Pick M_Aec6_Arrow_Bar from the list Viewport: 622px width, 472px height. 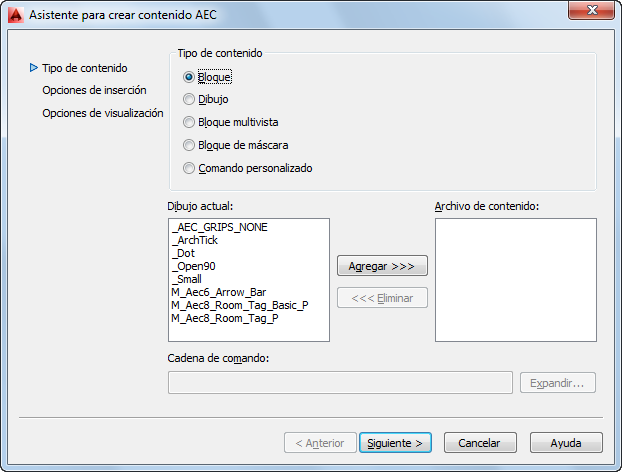pyautogui.click(x=219, y=292)
